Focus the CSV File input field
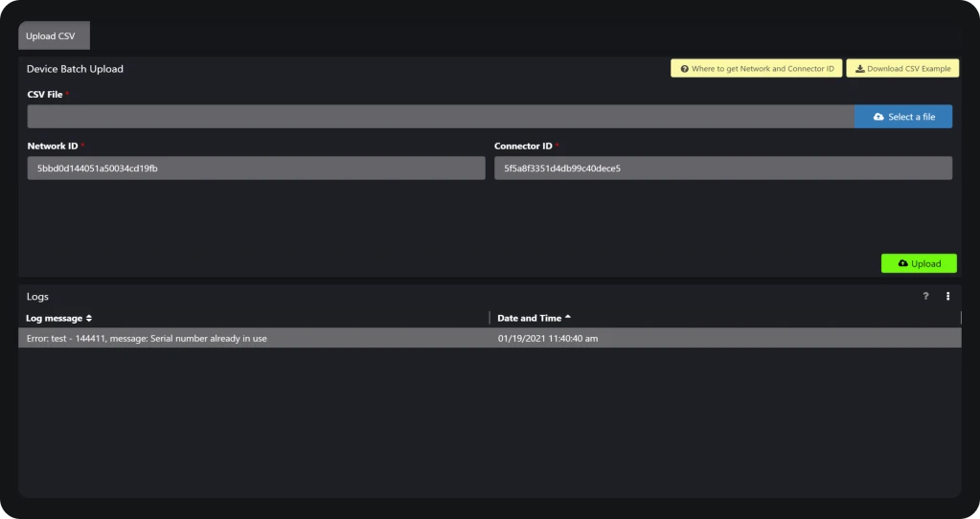Screen dimensions: 980x519 click(441, 117)
